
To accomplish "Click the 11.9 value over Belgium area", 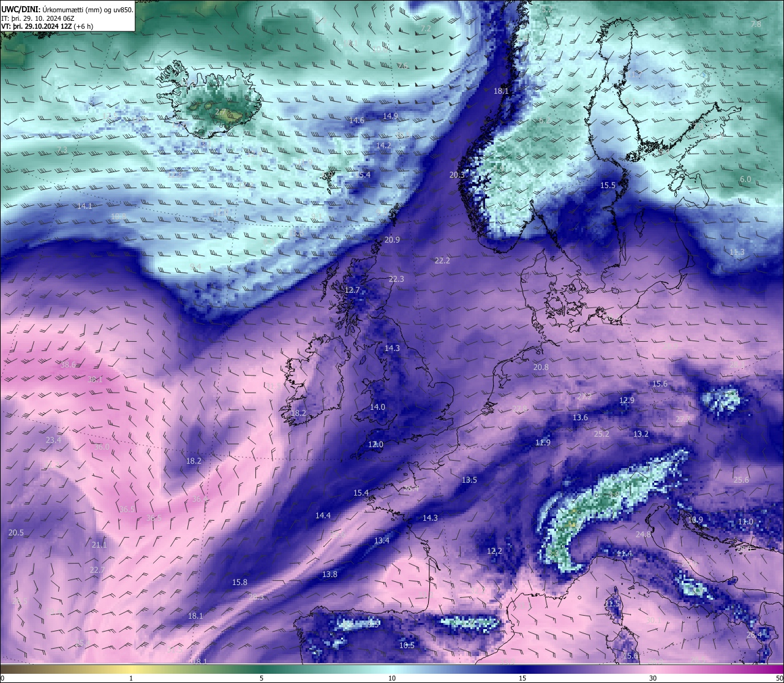I will pos(543,442).
